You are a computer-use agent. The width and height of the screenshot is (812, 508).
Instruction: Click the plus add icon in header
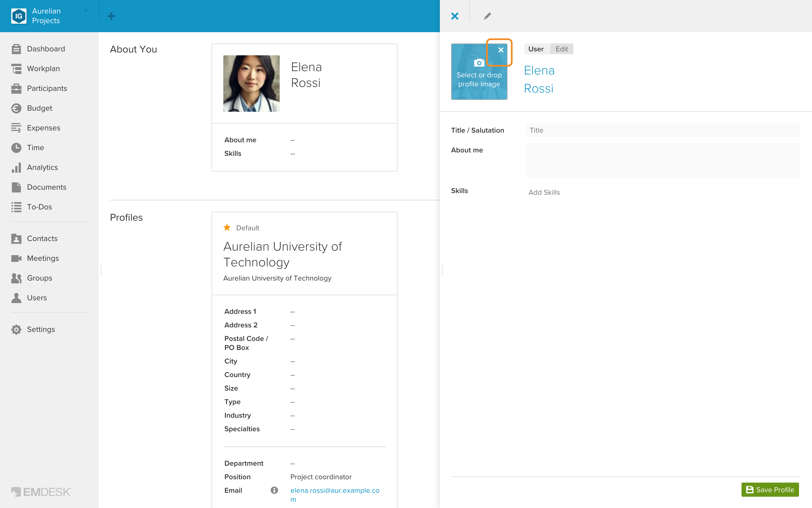[111, 16]
